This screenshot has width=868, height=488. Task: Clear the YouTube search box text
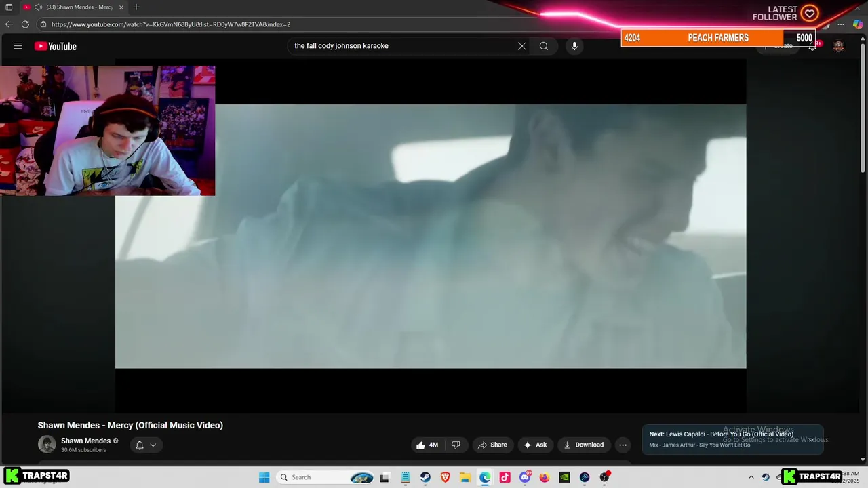click(522, 46)
